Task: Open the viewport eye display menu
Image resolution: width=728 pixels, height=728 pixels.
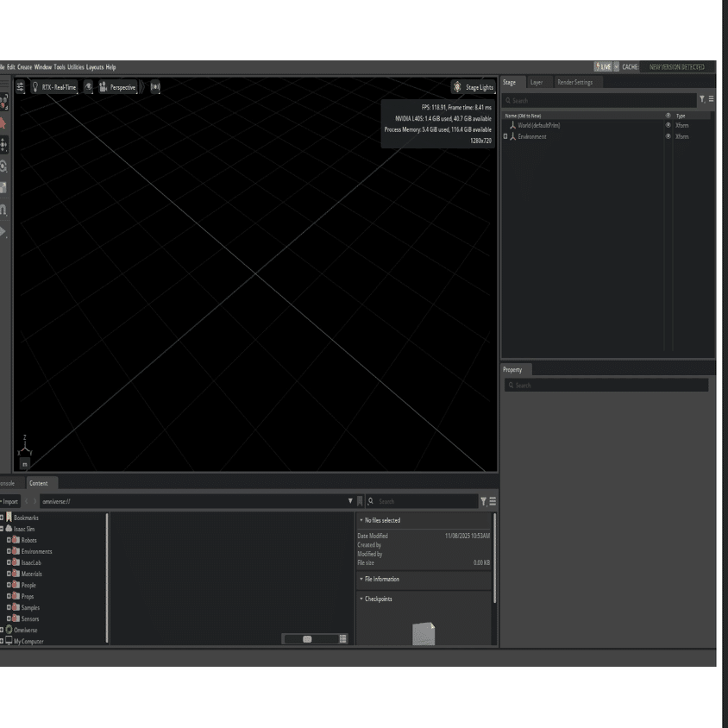Action: coord(88,87)
